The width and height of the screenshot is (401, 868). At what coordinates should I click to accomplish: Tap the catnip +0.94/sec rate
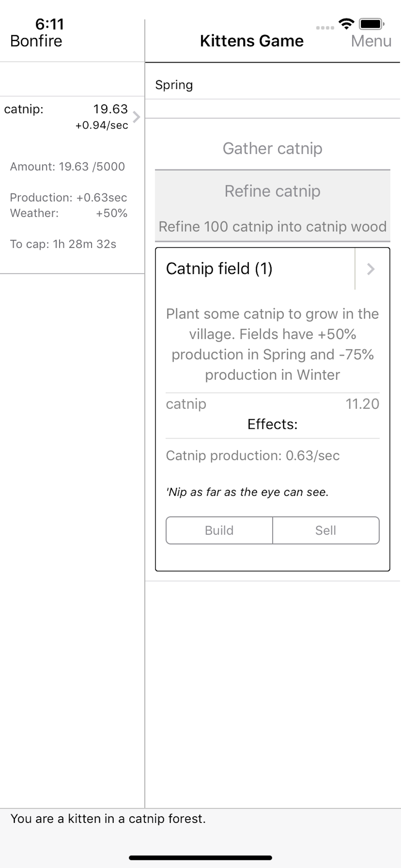click(x=101, y=125)
